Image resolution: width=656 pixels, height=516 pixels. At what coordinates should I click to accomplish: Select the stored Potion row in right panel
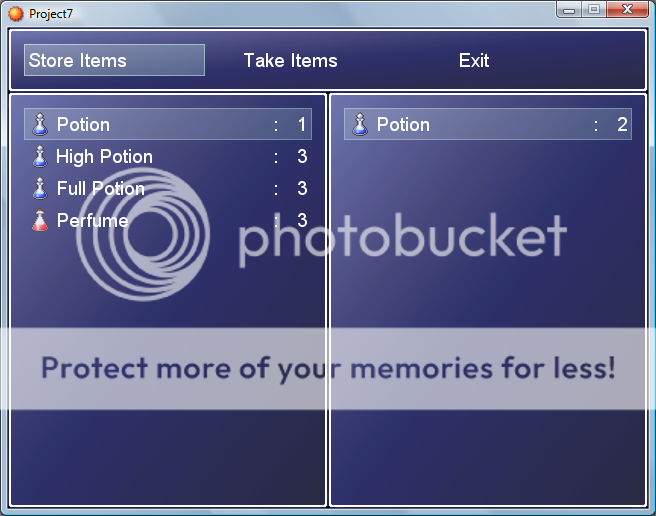tap(488, 124)
